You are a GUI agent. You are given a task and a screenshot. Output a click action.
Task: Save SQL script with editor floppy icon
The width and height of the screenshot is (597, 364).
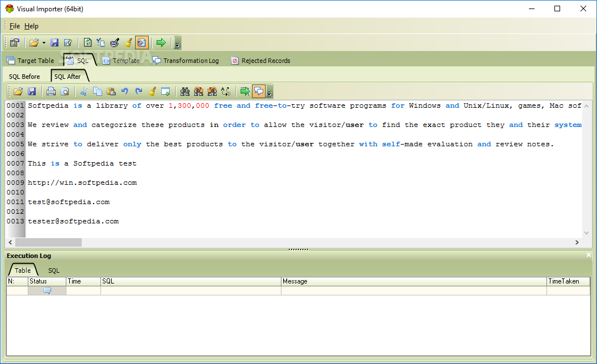[x=32, y=91]
